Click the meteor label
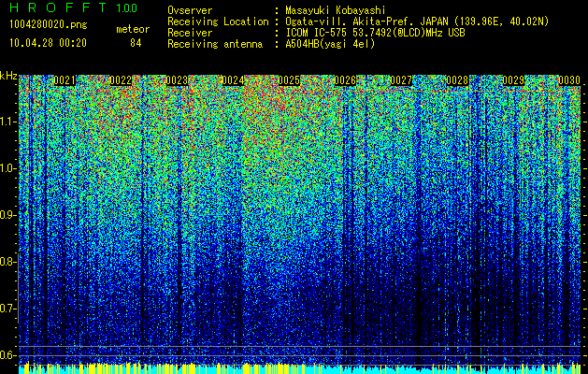This screenshot has width=588, height=374. [133, 29]
